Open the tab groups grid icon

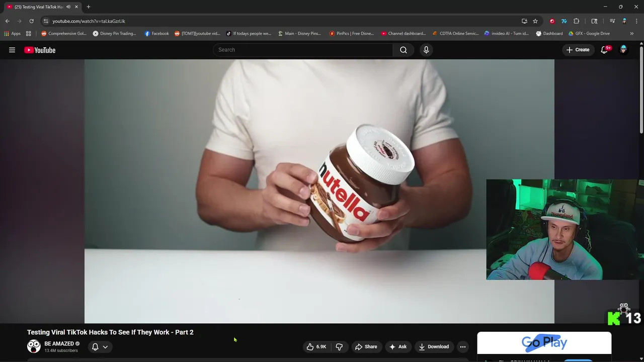(29, 34)
